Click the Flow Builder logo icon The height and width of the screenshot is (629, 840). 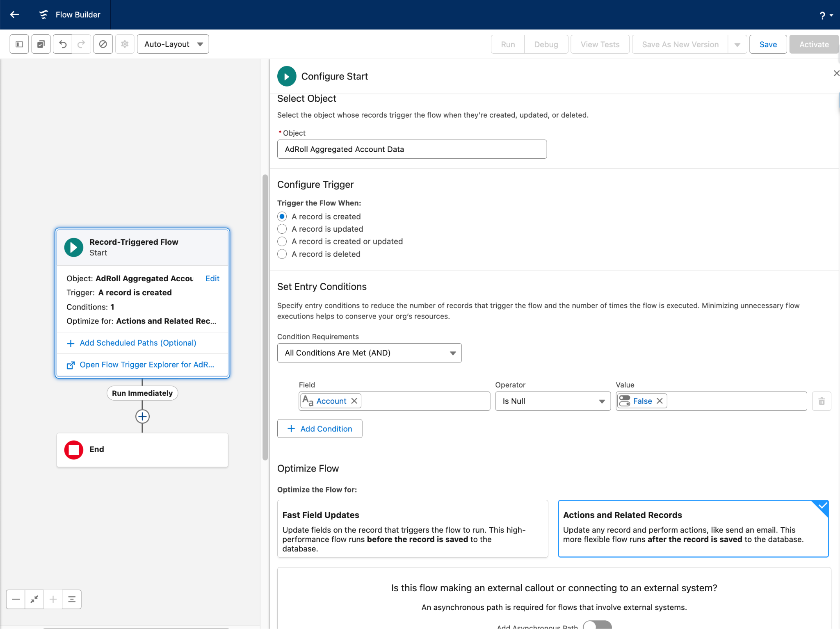[x=43, y=15]
